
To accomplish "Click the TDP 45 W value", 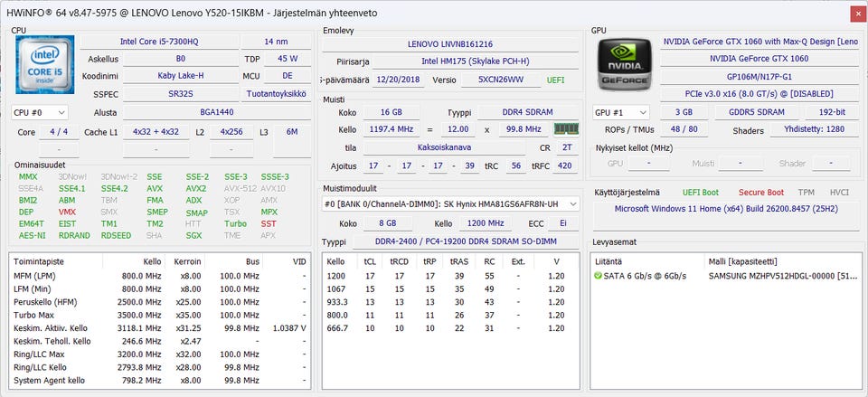I will point(288,59).
